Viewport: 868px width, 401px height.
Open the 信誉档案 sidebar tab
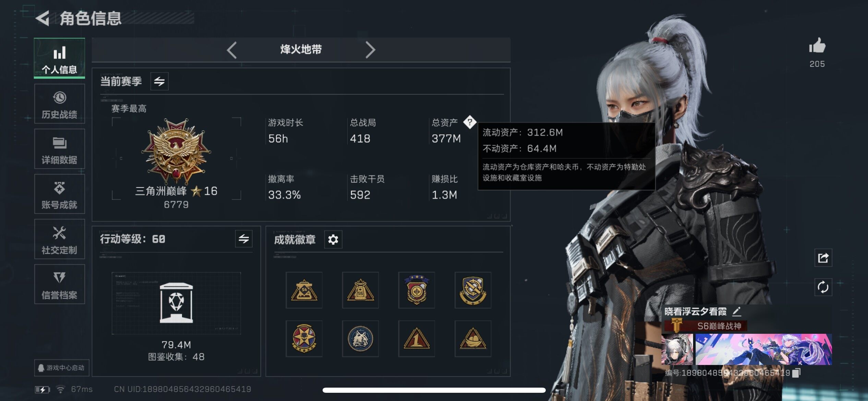[x=60, y=284]
